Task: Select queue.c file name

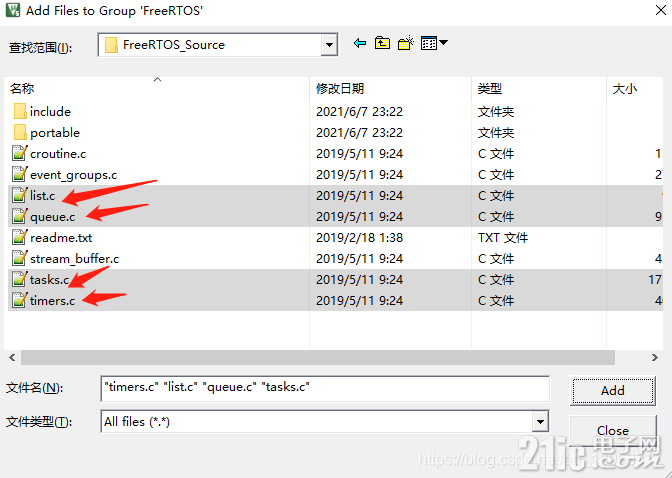Action: tap(52, 217)
